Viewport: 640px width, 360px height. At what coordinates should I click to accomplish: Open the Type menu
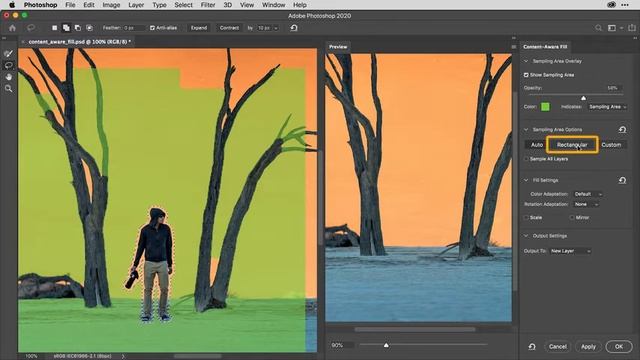[159, 5]
